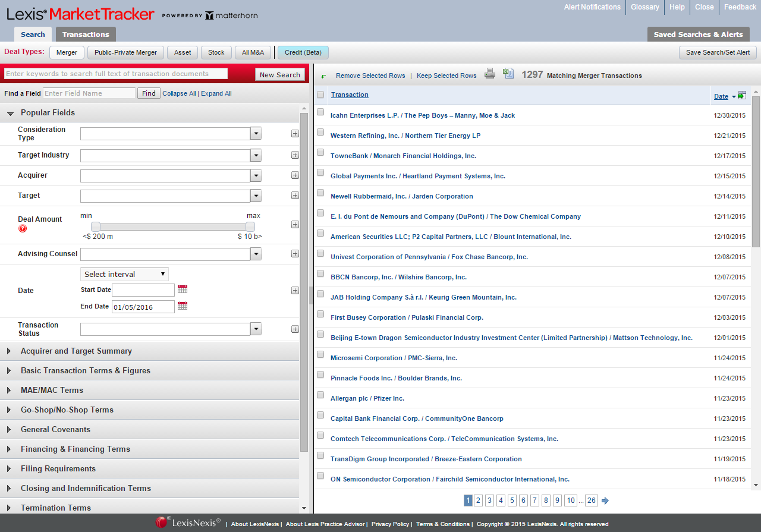Open the Alert Notifications link
This screenshot has width=761, height=532.
click(592, 7)
